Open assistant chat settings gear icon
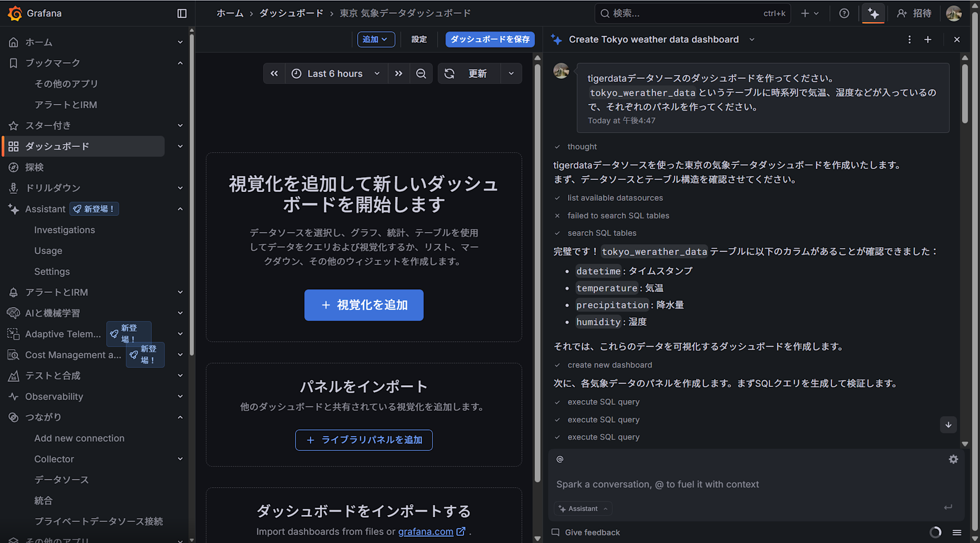The width and height of the screenshot is (980, 543). click(x=953, y=459)
